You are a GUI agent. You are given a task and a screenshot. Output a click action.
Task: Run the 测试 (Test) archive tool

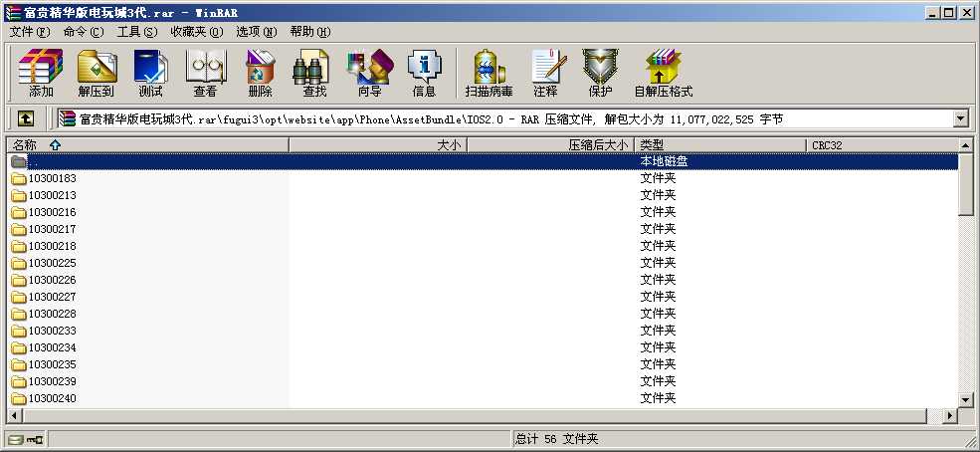click(150, 73)
